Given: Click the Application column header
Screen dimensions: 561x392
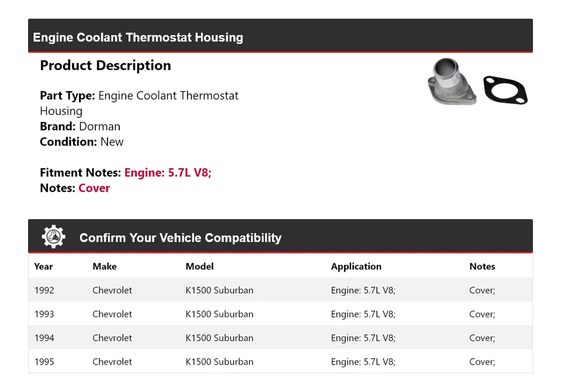Looking at the screenshot, I should [x=356, y=266].
